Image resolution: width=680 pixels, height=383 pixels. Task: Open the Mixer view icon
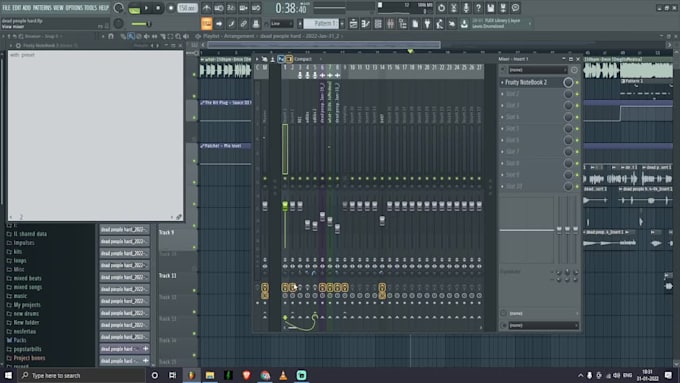[x=390, y=24]
